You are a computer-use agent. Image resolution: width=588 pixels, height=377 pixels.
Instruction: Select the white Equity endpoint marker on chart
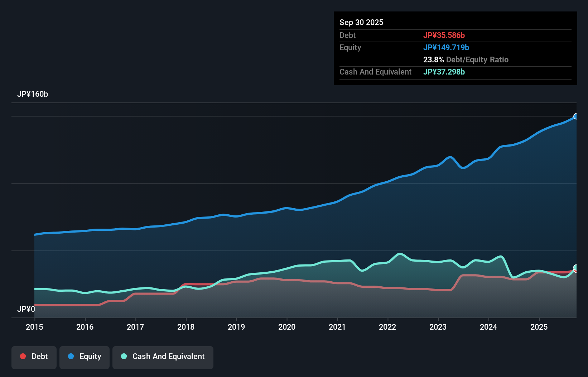tap(576, 116)
